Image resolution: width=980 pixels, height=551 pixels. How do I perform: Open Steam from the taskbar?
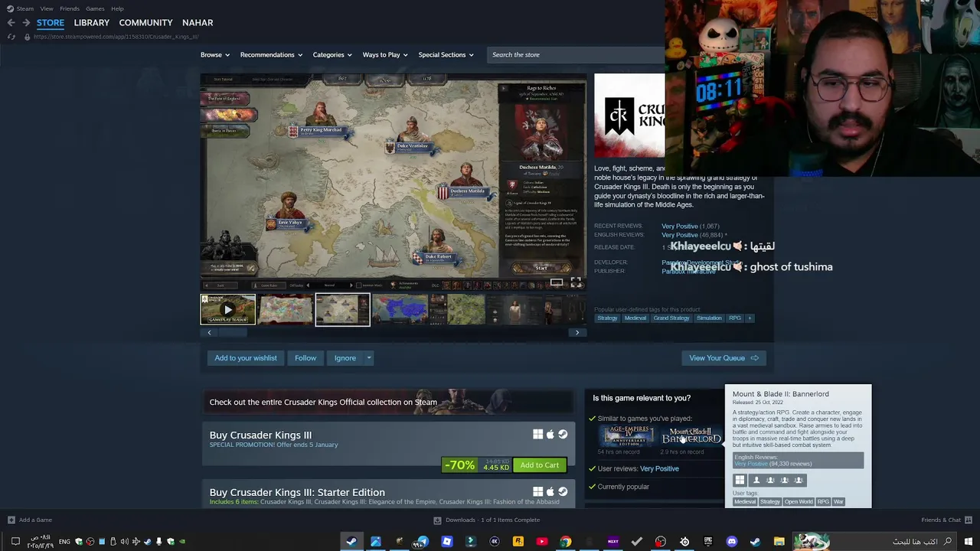(x=351, y=541)
